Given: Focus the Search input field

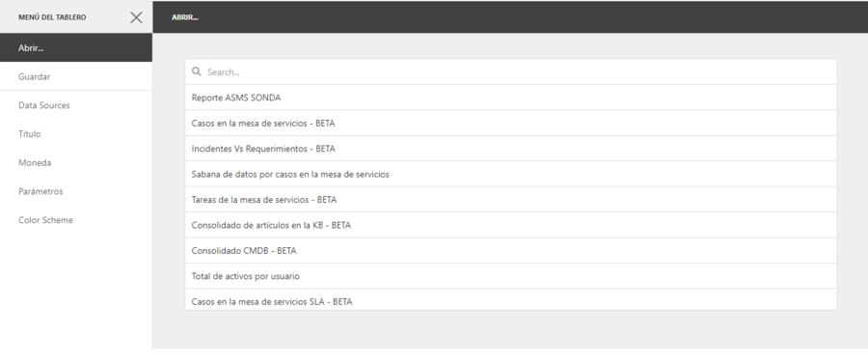Looking at the screenshot, I should [510, 72].
